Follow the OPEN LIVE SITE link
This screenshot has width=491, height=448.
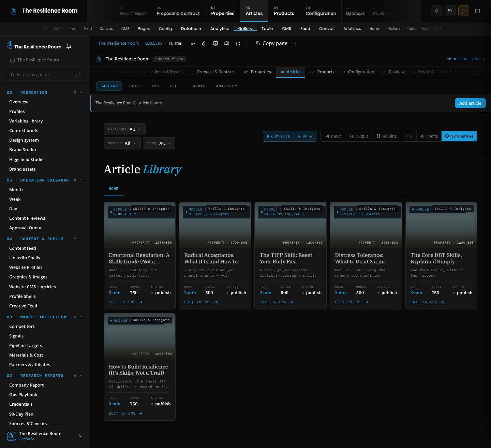click(465, 59)
